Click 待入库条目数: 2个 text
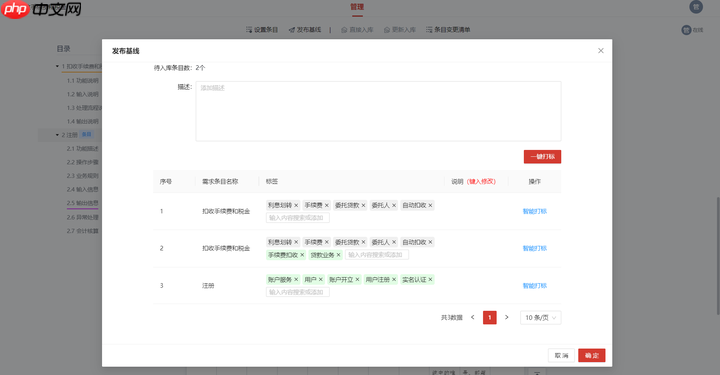This screenshot has width=720, height=375. pos(179,68)
